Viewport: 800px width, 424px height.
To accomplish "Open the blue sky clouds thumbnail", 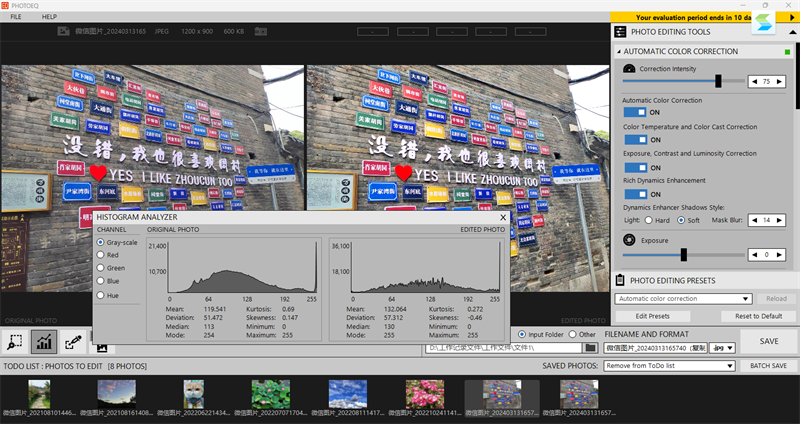I will tap(348, 393).
